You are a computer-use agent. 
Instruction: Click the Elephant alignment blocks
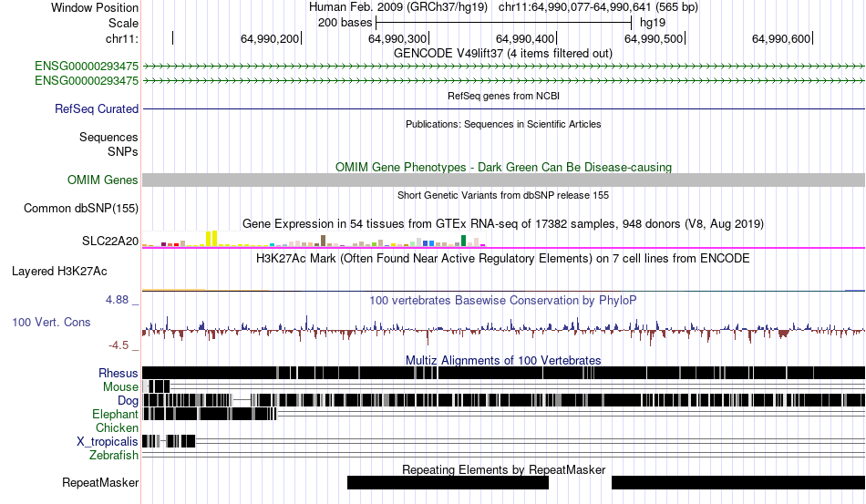[x=210, y=414]
